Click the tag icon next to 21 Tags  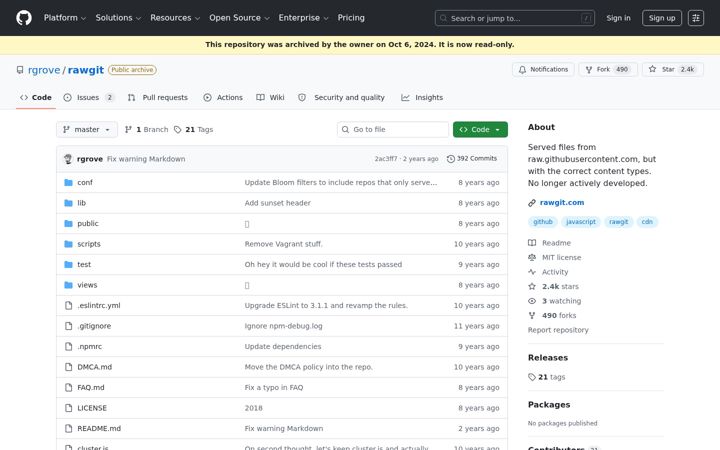(x=178, y=130)
